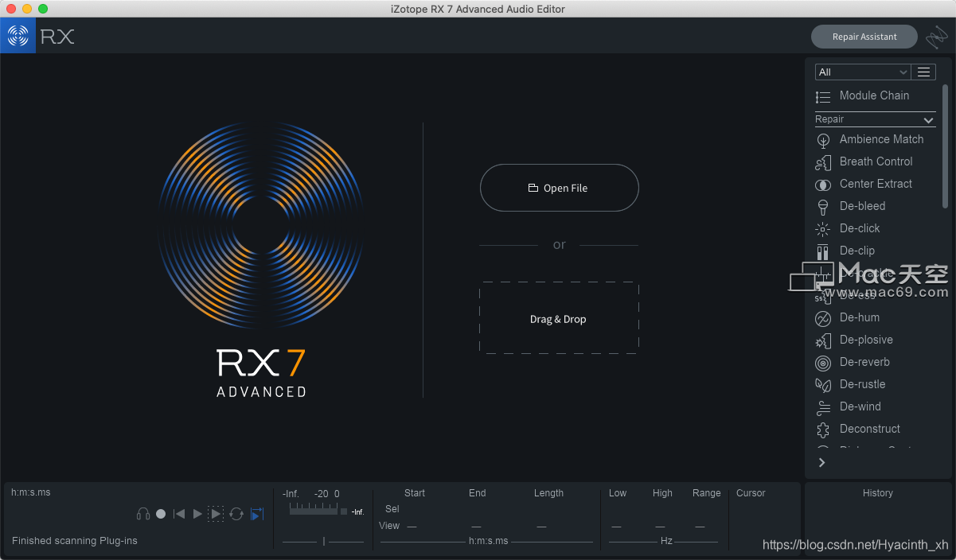
Task: Click the End column label
Action: 478,493
